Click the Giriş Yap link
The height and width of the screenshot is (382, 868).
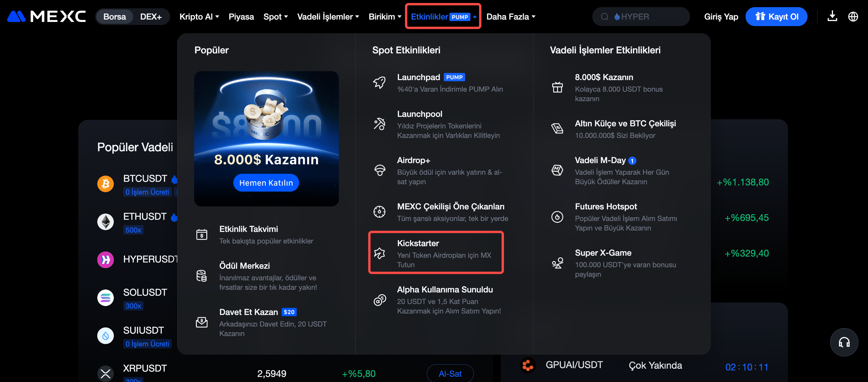[x=721, y=17]
